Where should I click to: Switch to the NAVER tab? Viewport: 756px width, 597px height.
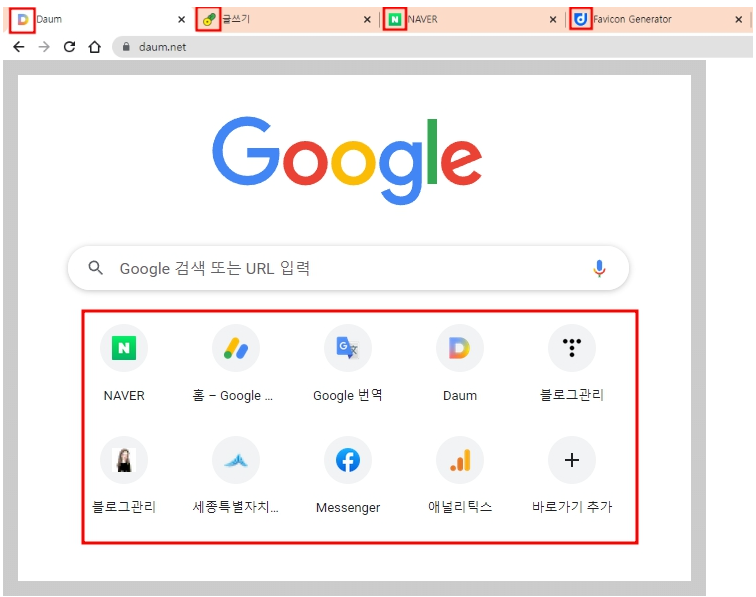click(x=472, y=19)
